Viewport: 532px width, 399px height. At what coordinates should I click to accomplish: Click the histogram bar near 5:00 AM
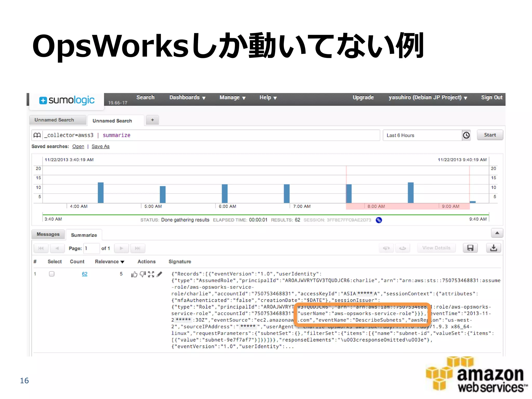point(163,195)
